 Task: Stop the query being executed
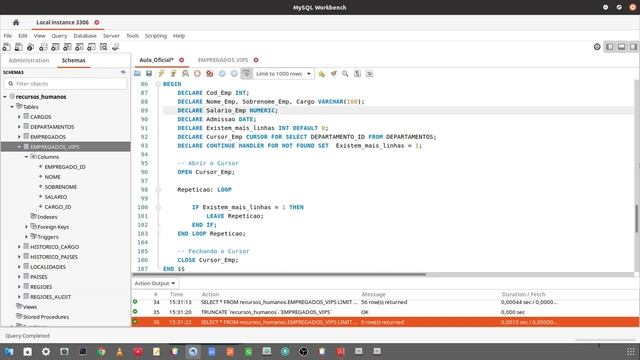[198, 74]
